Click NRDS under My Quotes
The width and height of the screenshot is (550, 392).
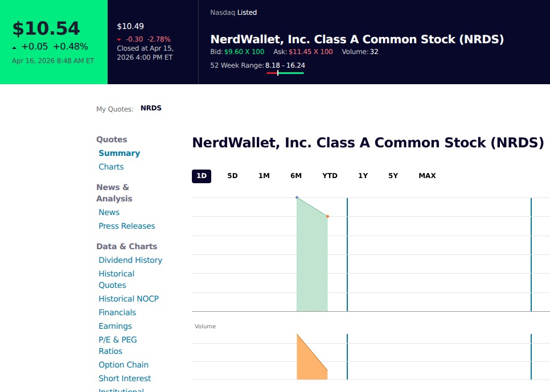[151, 108]
